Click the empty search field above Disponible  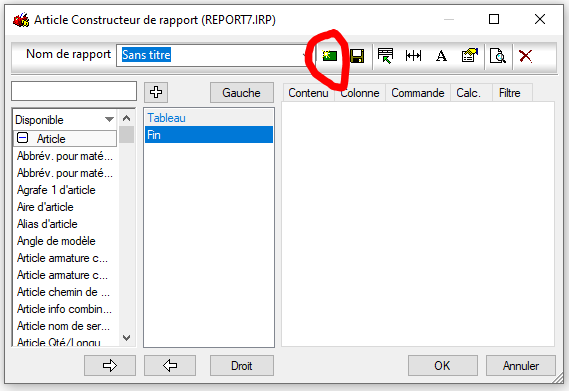[x=74, y=91]
